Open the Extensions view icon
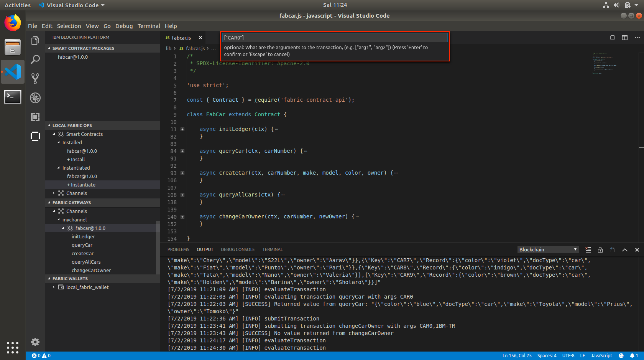644x360 pixels. pos(35,117)
